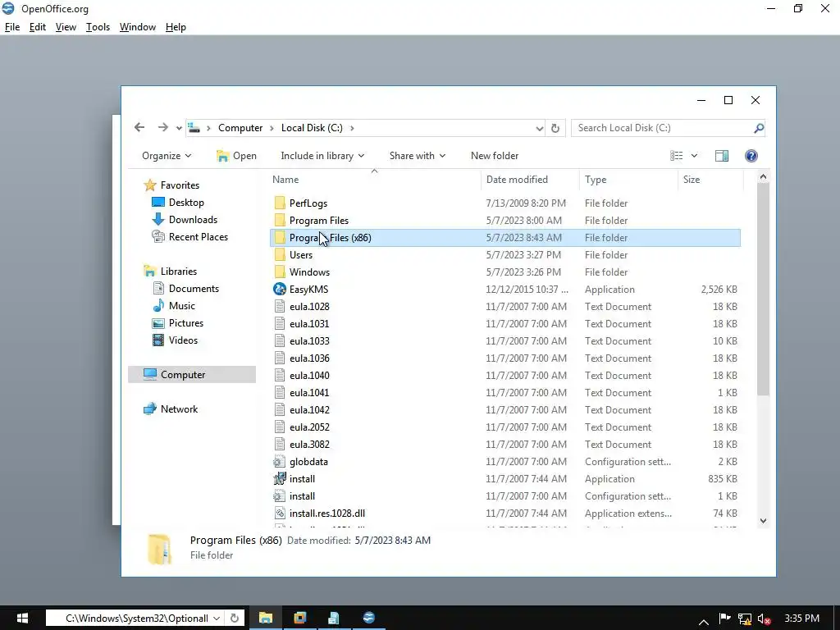
Task: Click the New folder button
Action: (495, 156)
